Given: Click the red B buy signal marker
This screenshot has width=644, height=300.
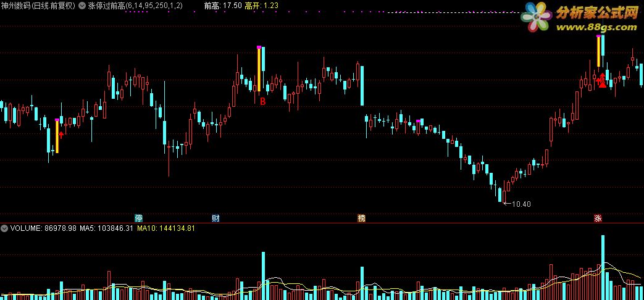Looking at the screenshot, I should pos(263,101).
